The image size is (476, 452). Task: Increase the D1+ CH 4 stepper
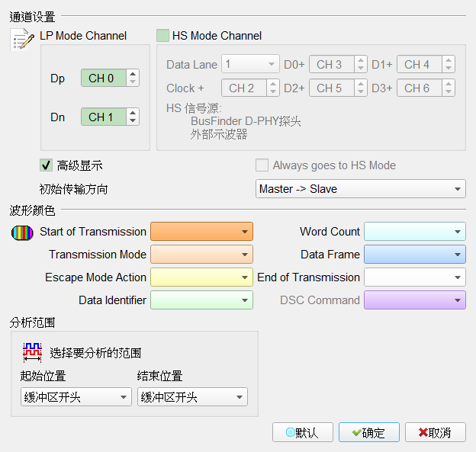[449, 60]
